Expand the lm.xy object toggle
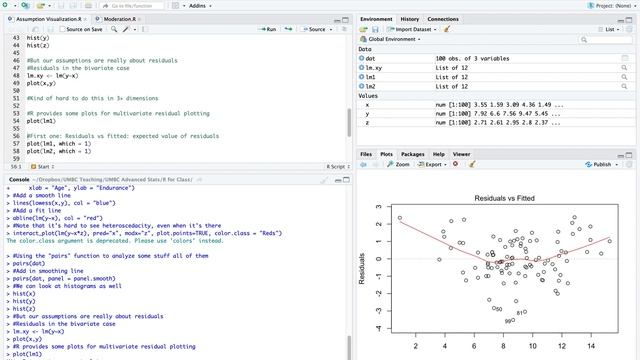Screen dimensions: 640x360 pos(361,68)
